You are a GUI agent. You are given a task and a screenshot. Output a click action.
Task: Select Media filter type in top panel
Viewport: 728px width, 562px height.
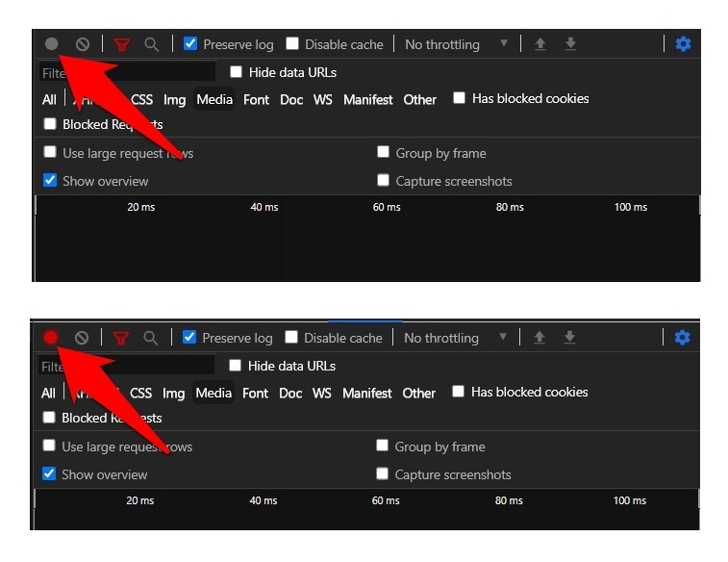tap(214, 99)
